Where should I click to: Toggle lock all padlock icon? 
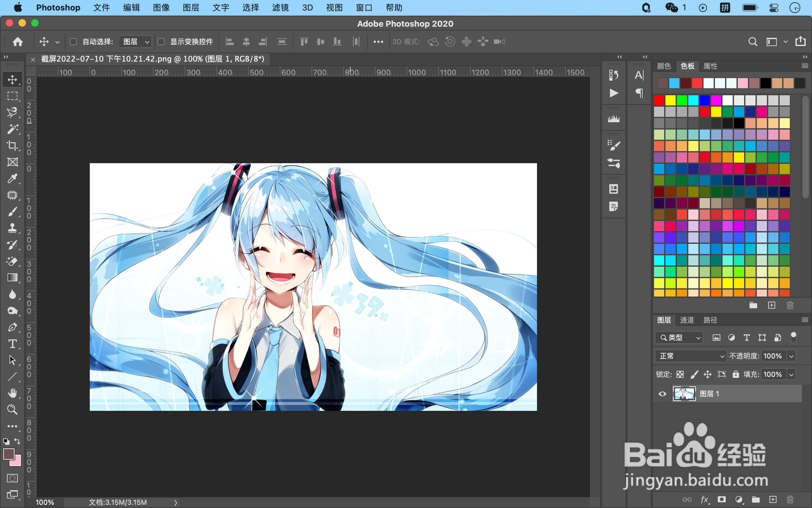(736, 374)
